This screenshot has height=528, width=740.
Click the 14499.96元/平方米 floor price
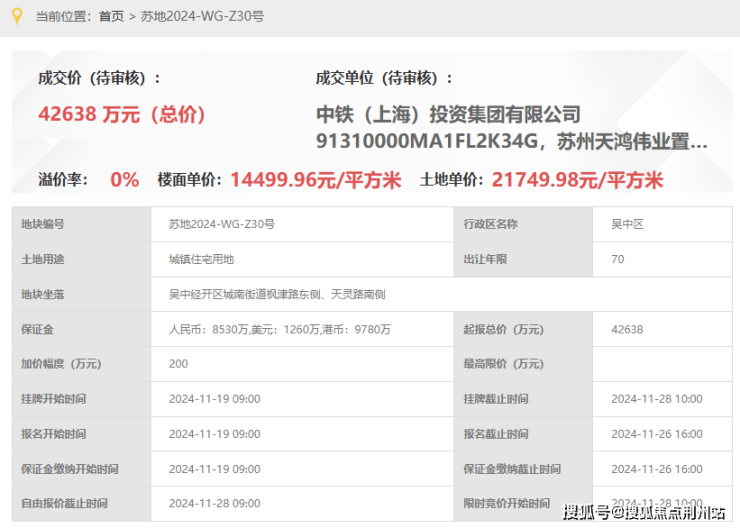[316, 180]
